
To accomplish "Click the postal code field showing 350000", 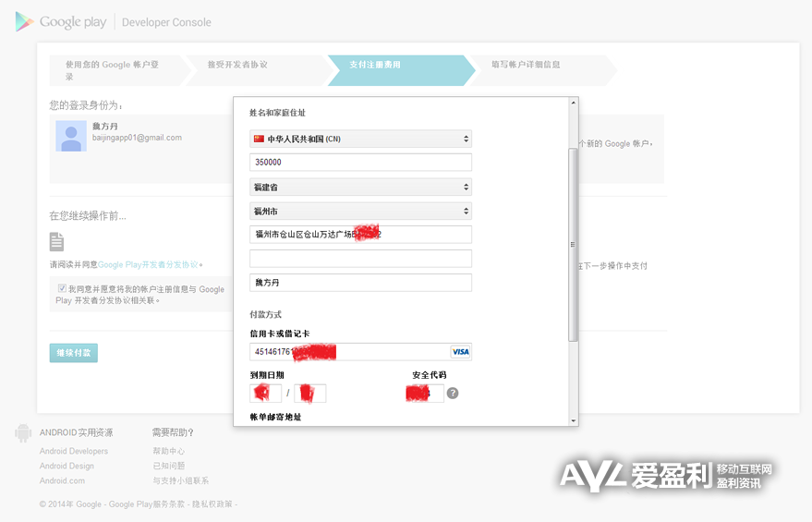I will pyautogui.click(x=360, y=163).
